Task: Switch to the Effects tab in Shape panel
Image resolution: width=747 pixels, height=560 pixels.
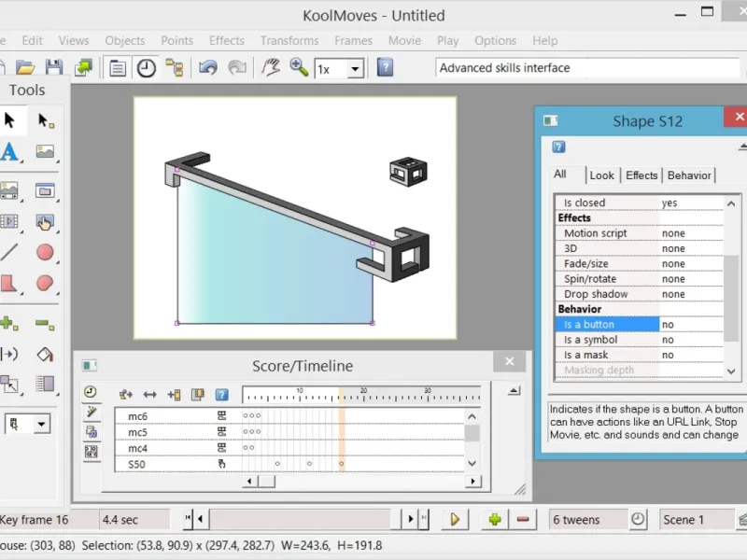Action: 641,175
